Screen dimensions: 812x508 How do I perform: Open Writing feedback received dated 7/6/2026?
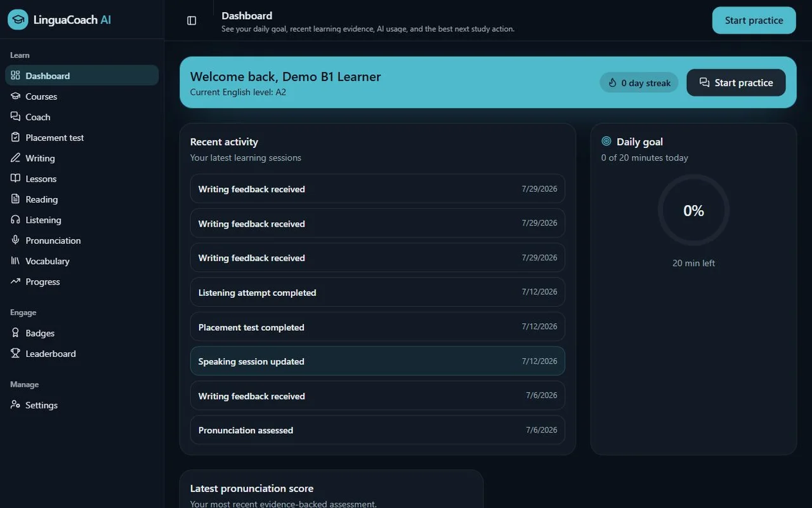[x=377, y=396]
